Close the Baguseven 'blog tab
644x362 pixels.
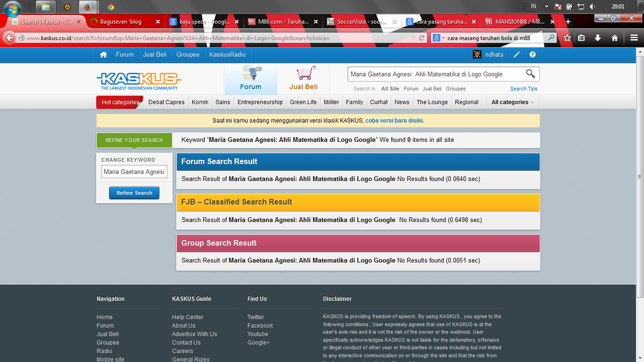click(157, 22)
